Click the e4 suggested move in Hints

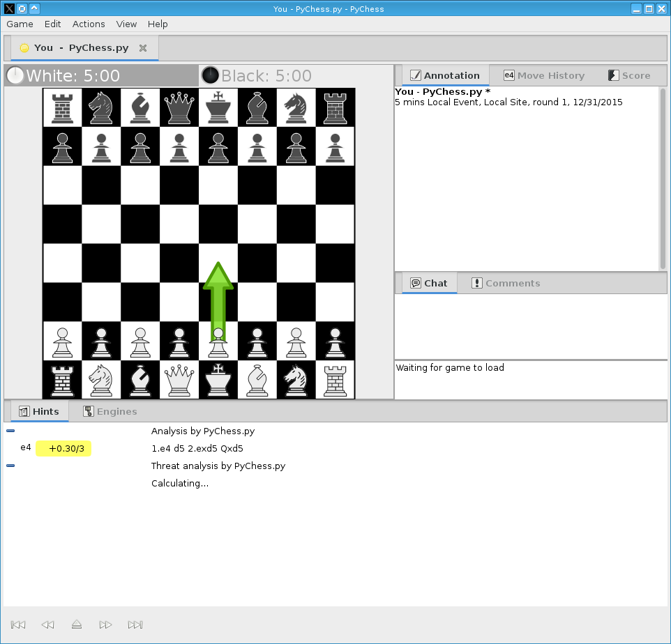pos(26,447)
